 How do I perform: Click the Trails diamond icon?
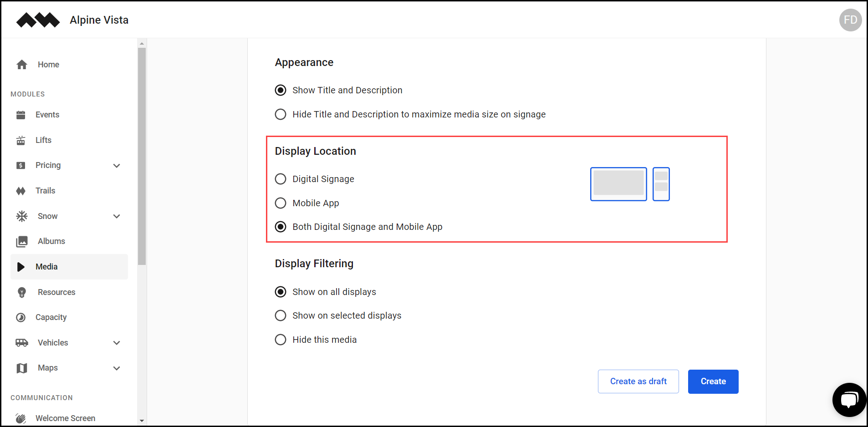[x=21, y=191]
